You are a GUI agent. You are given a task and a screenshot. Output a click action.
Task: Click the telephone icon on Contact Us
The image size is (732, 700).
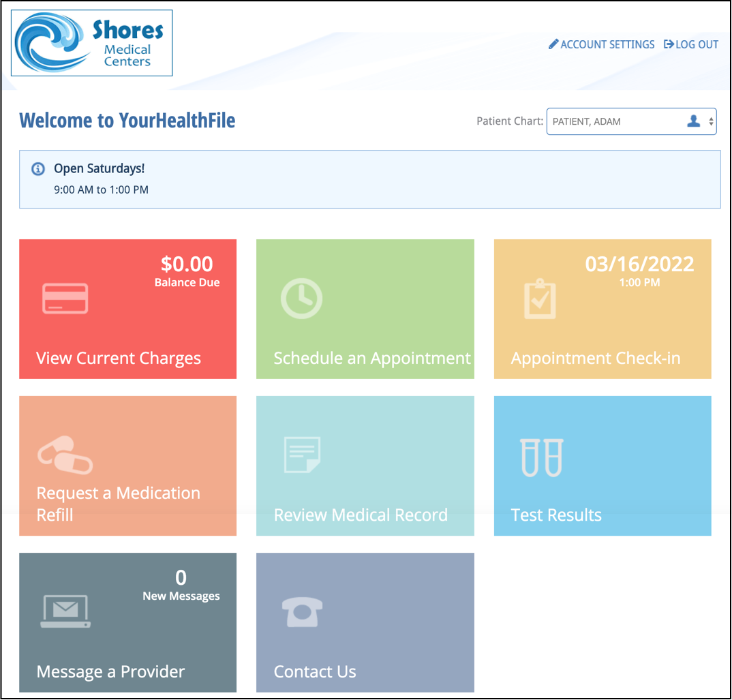301,611
